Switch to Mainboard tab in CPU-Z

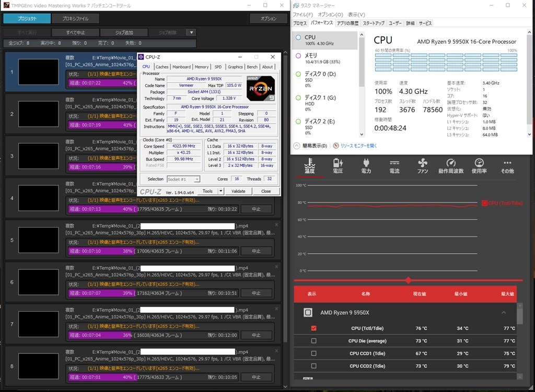pyautogui.click(x=181, y=67)
